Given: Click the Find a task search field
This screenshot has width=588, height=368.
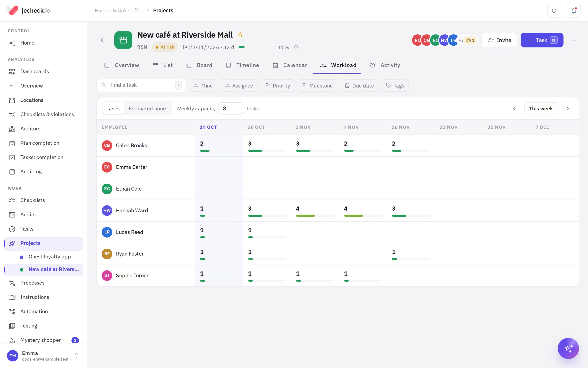Looking at the screenshot, I should pyautogui.click(x=141, y=85).
